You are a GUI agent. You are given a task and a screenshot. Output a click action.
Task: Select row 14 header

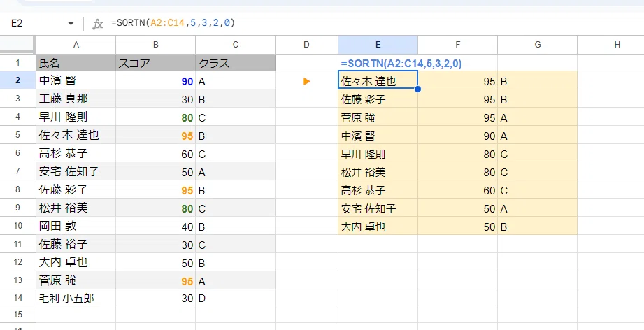pos(18,298)
